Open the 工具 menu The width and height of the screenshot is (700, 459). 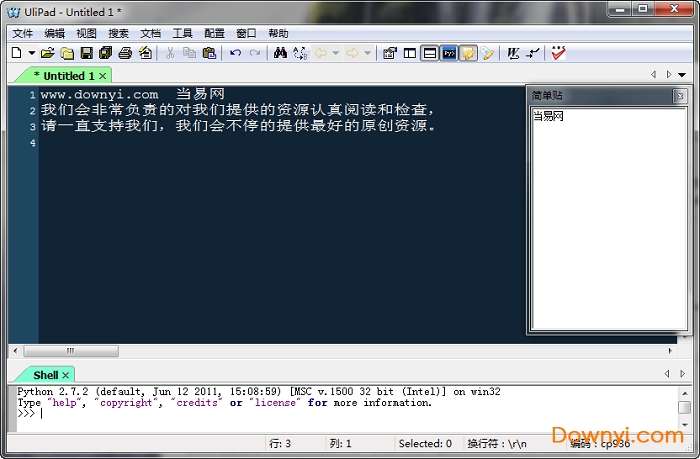tap(182, 33)
